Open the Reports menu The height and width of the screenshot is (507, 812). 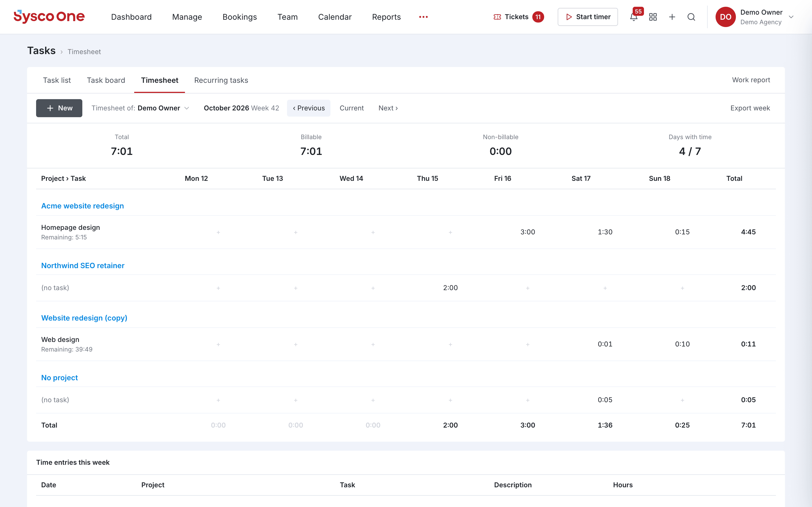coord(386,17)
